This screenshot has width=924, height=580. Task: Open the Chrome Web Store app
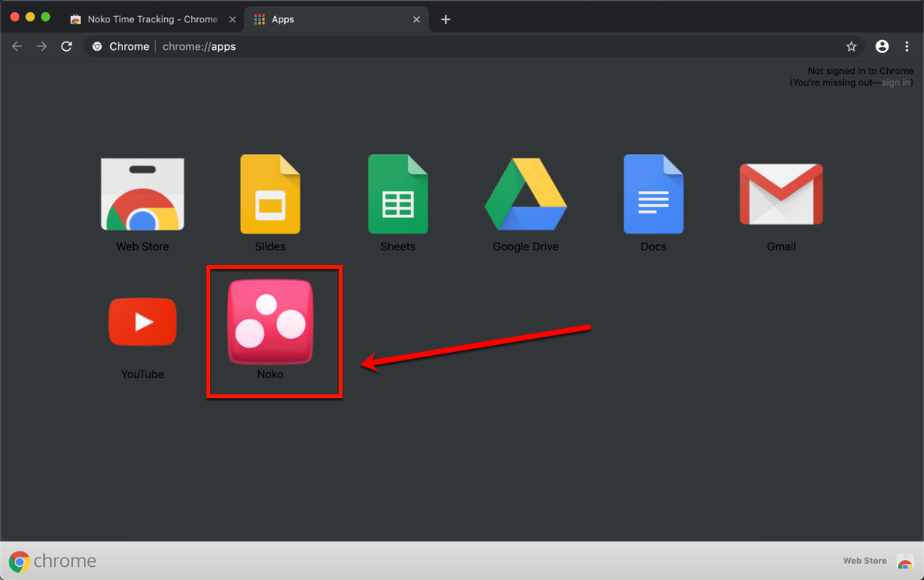(x=142, y=193)
